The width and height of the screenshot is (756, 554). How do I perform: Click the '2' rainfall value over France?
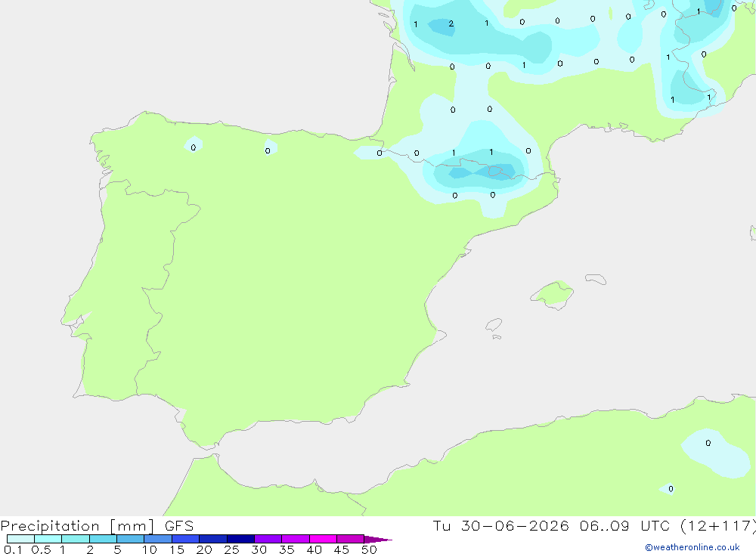451,23
